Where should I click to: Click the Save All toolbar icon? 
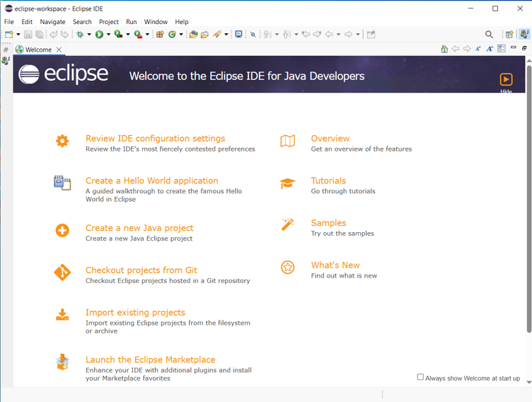pyautogui.click(x=40, y=34)
